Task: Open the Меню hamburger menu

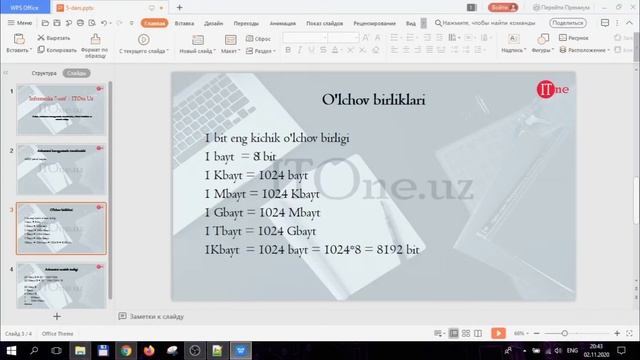Action: [20, 23]
